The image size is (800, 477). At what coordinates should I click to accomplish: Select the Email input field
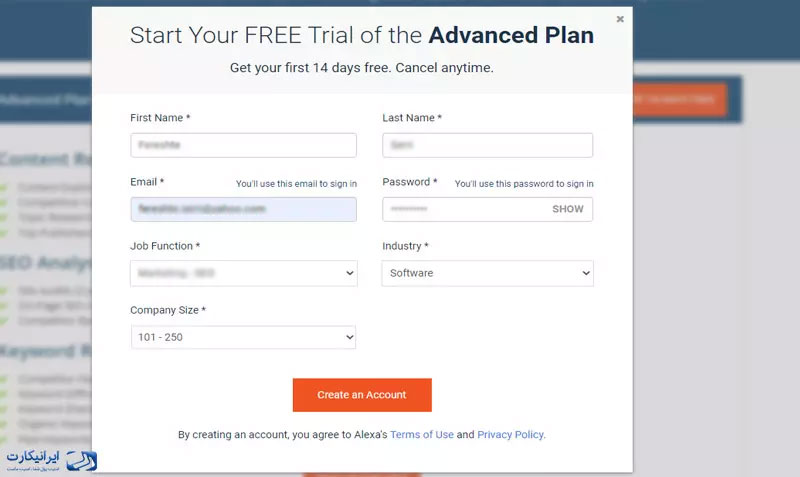(243, 209)
